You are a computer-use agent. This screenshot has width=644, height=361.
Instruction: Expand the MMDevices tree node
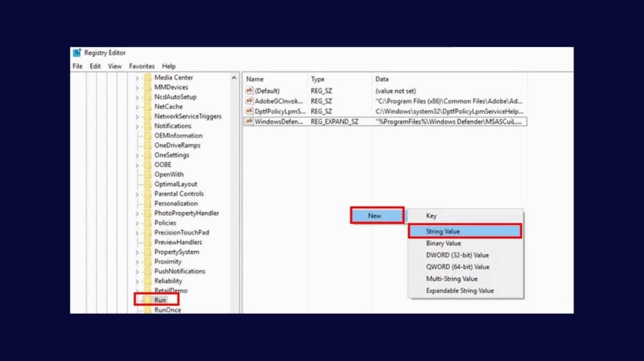point(137,88)
